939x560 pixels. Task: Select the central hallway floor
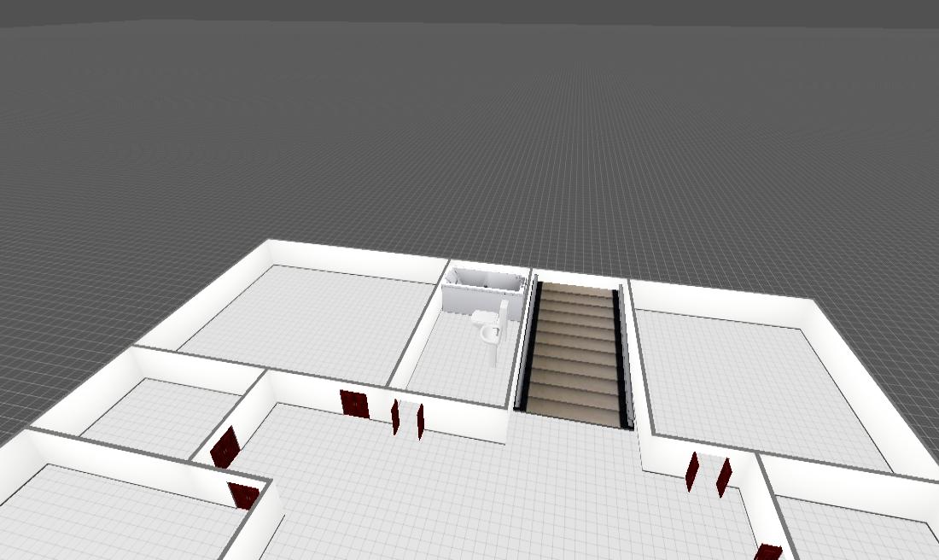[478, 495]
